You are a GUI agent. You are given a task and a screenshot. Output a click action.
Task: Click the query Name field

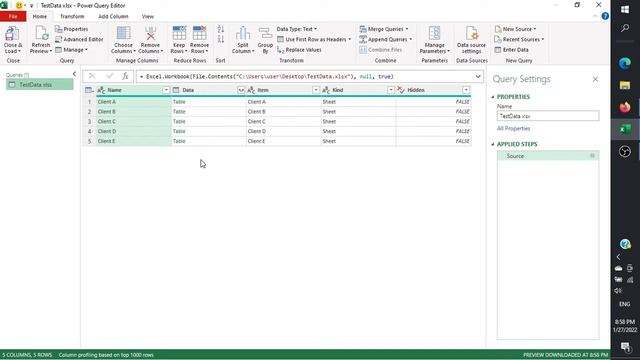click(548, 116)
